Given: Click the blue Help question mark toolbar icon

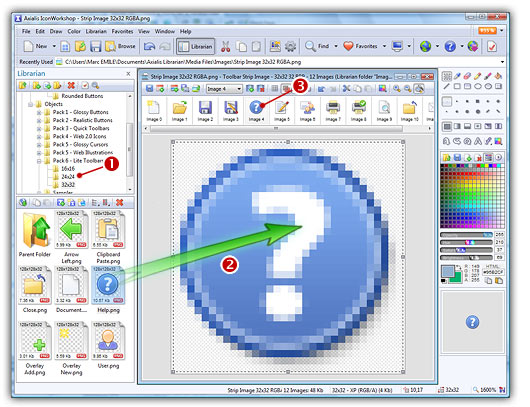Looking at the screenshot, I should [x=450, y=46].
